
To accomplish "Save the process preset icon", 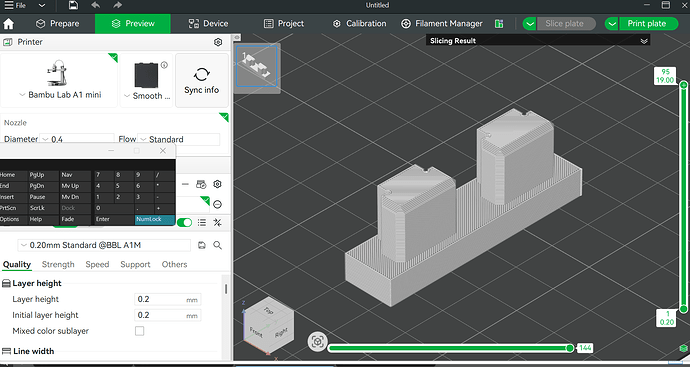I will pos(202,245).
